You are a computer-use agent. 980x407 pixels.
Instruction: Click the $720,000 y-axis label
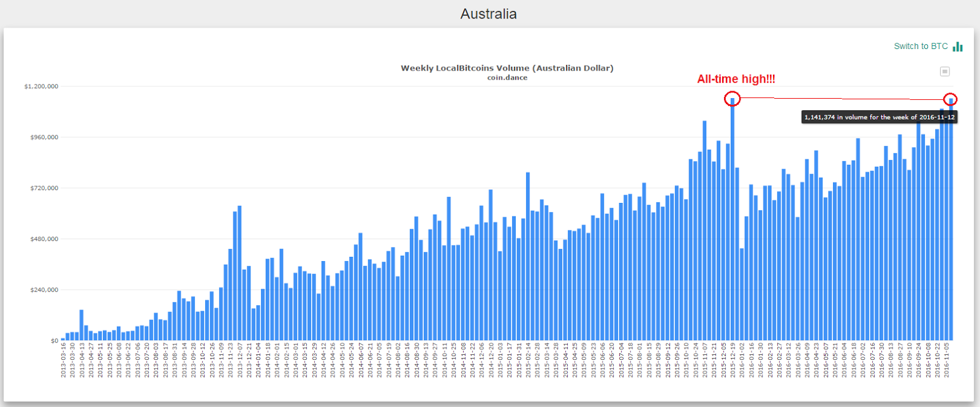[x=44, y=188]
